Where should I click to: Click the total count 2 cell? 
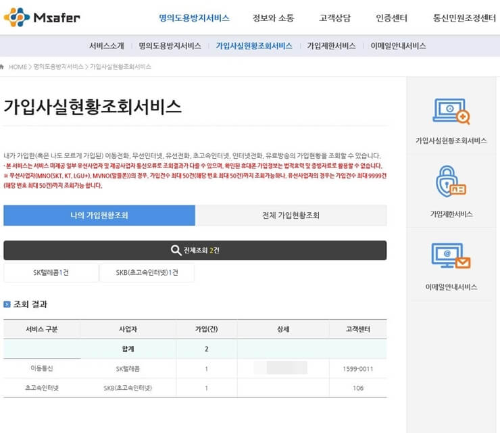(x=207, y=349)
